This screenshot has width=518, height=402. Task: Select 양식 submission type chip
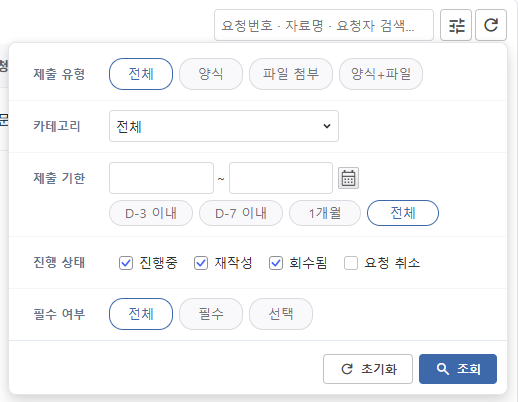pyautogui.click(x=211, y=74)
